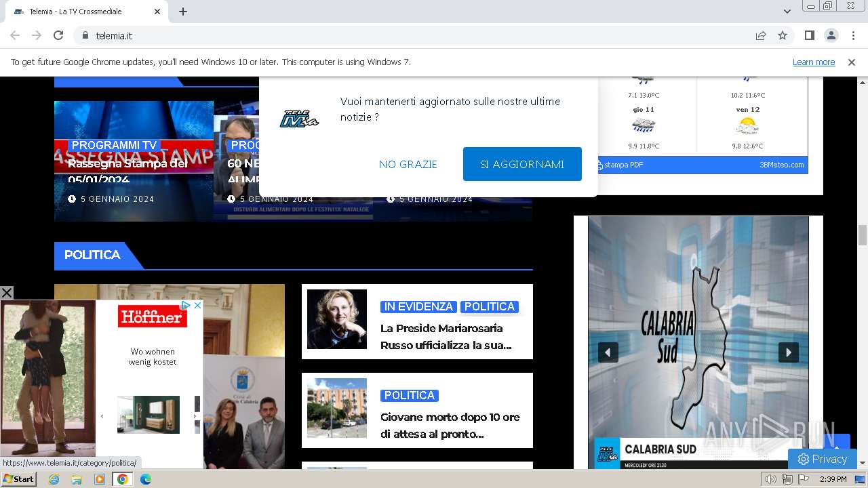The width and height of the screenshot is (868, 488).
Task: Go to previous product in Höffner ad
Action: 102,415
